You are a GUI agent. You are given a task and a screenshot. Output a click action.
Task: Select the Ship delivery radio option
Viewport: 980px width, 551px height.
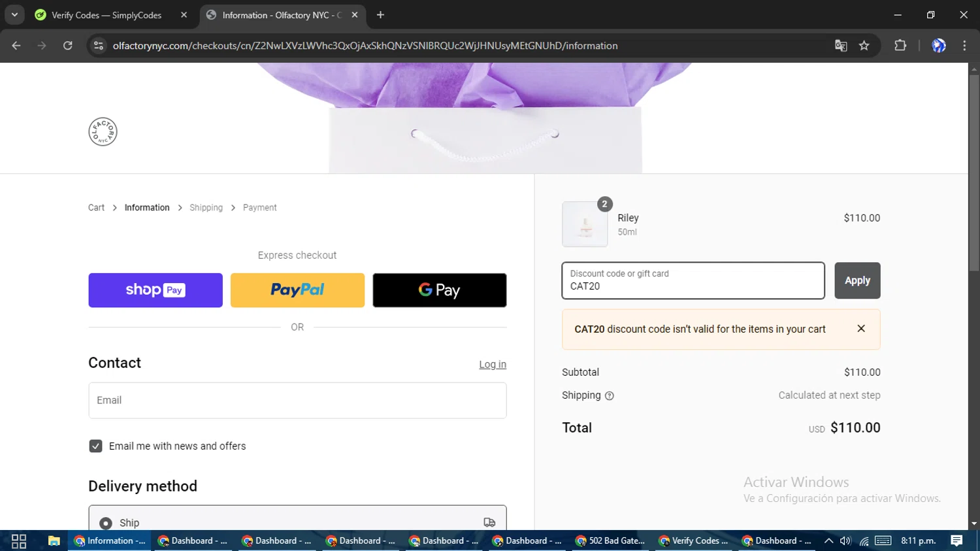pyautogui.click(x=106, y=523)
